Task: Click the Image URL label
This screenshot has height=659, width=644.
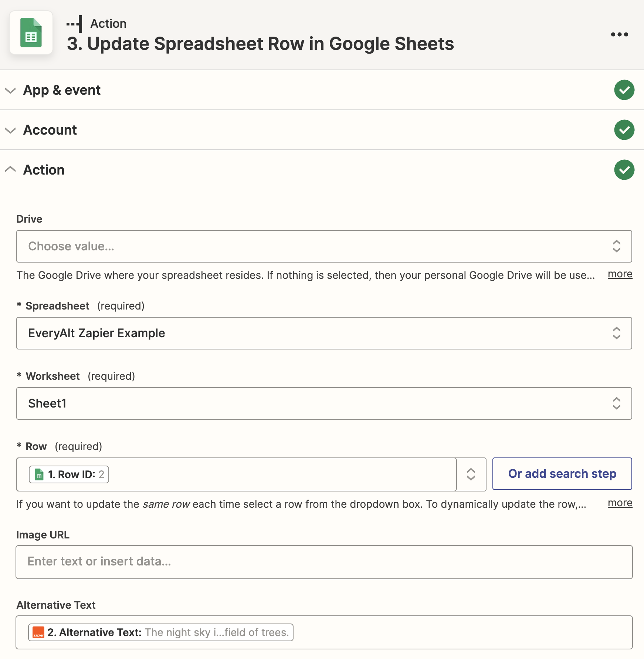Action: click(43, 535)
